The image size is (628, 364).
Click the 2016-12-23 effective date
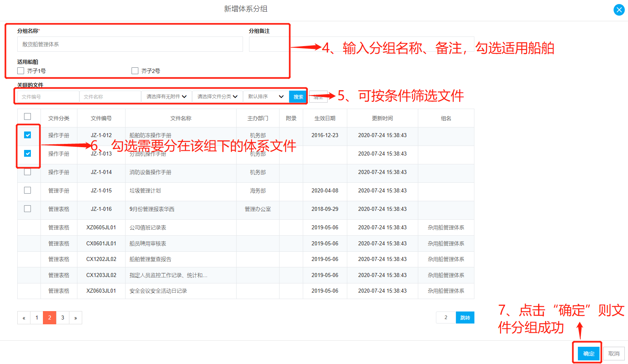click(x=325, y=135)
